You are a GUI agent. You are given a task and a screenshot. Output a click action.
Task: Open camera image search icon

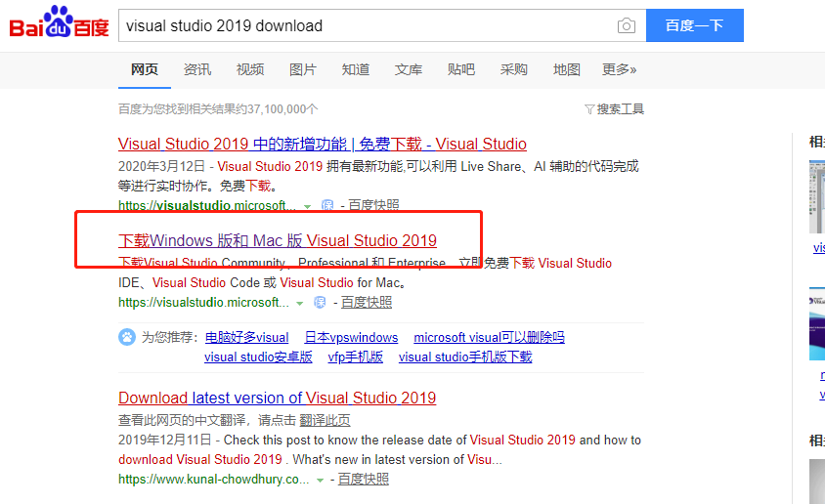[x=627, y=25]
